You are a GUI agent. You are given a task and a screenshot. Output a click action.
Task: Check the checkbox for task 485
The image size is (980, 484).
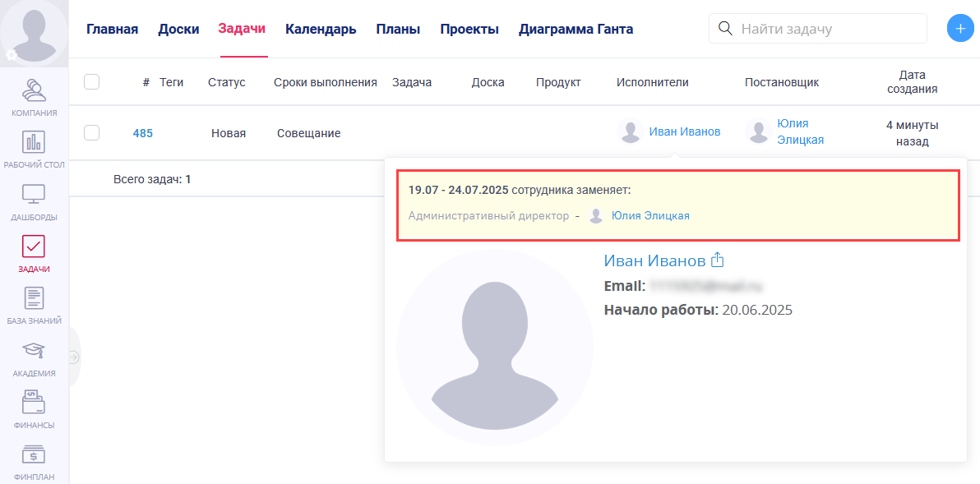click(x=92, y=132)
